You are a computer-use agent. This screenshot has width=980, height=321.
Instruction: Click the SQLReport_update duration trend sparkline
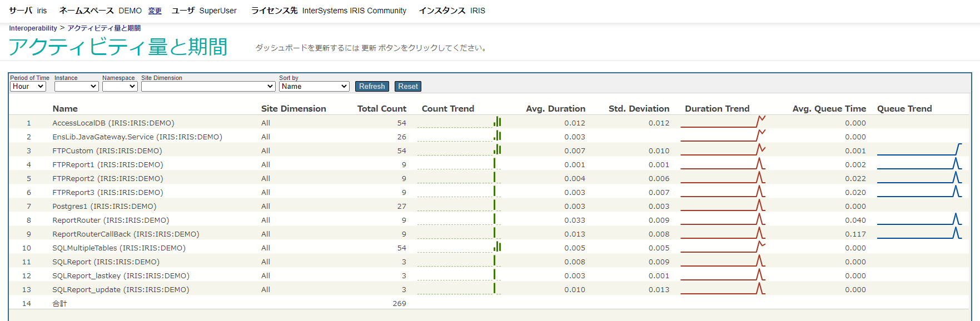click(x=723, y=289)
